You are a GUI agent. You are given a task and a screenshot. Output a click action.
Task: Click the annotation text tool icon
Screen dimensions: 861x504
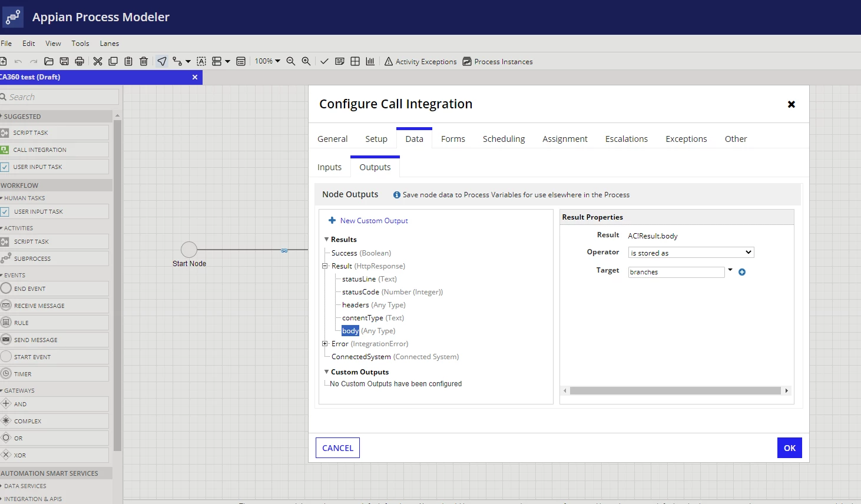click(x=201, y=61)
